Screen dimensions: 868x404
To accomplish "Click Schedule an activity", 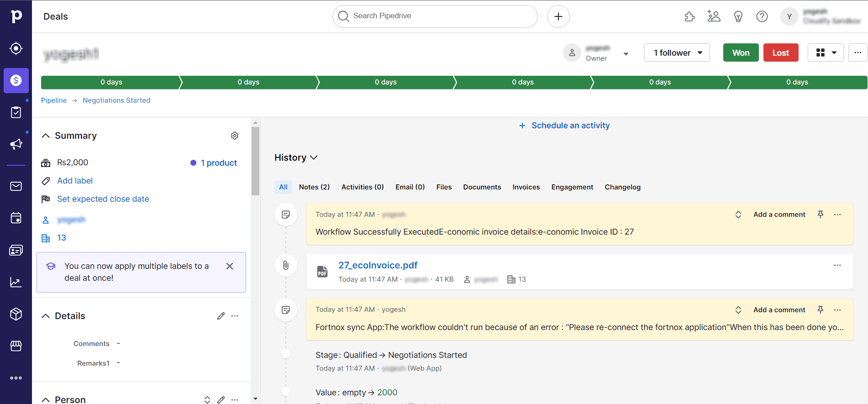I will [x=564, y=126].
